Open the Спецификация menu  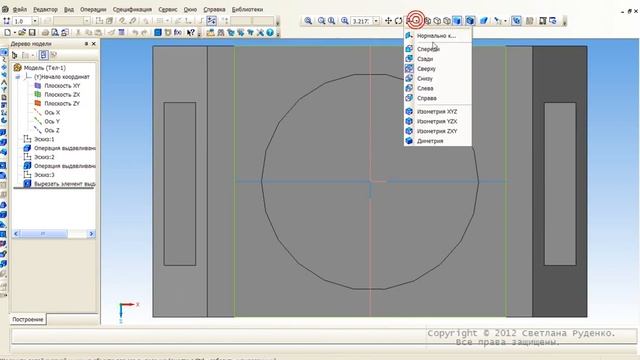point(132,9)
